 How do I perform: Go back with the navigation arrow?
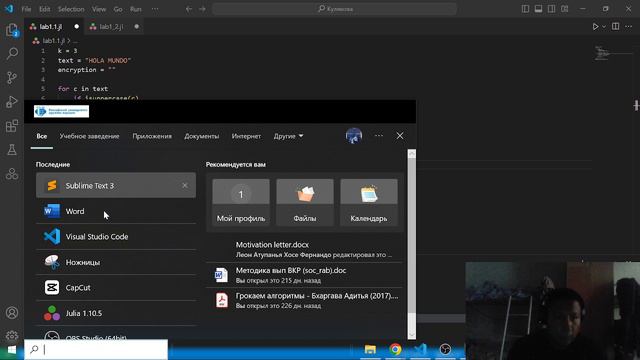pyautogui.click(x=189, y=9)
